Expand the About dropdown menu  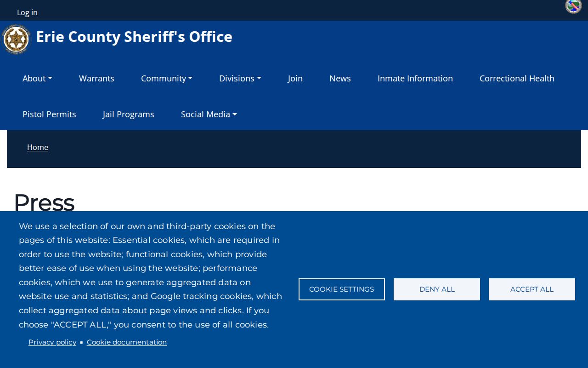click(x=37, y=78)
